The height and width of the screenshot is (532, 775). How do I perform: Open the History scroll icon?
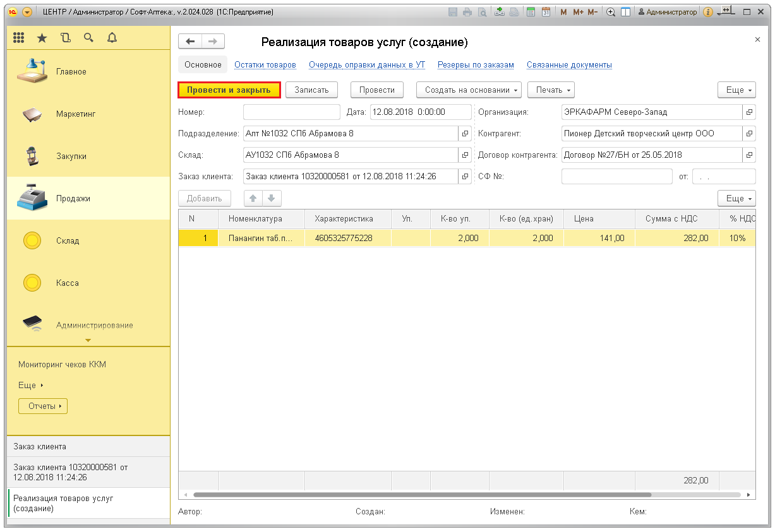click(x=66, y=38)
